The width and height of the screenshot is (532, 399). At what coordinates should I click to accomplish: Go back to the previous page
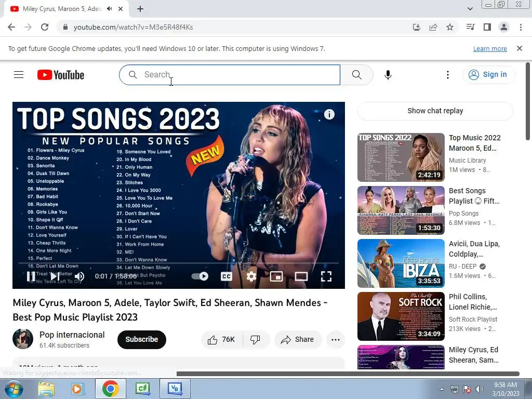pos(11,27)
